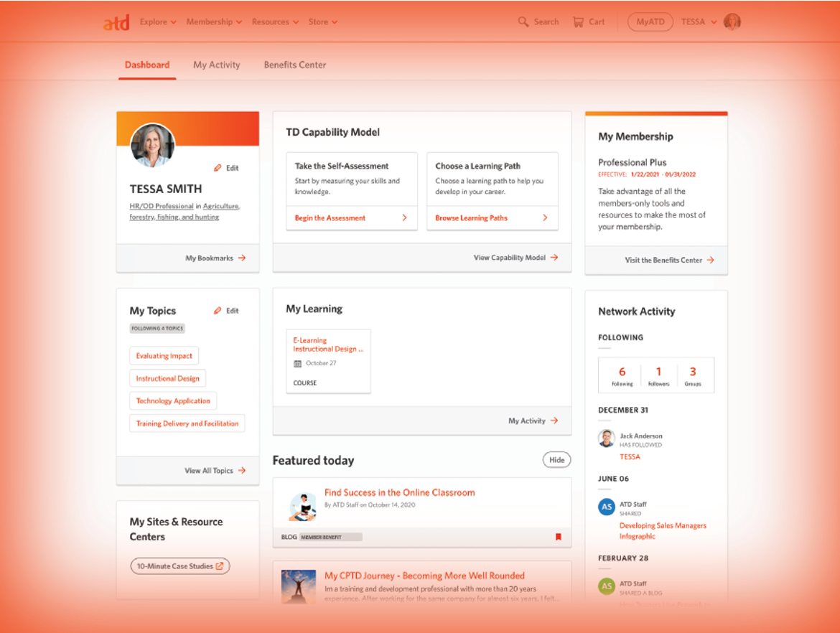Open the Search magnifier icon
This screenshot has width=840, height=633.
click(x=523, y=22)
